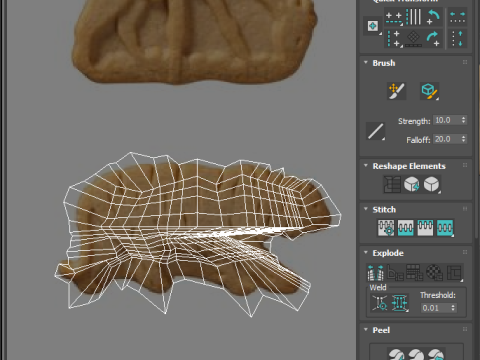Viewport: 480px width, 360px height.
Task: Click the Stitch To Source icon
Action: pyautogui.click(x=425, y=228)
